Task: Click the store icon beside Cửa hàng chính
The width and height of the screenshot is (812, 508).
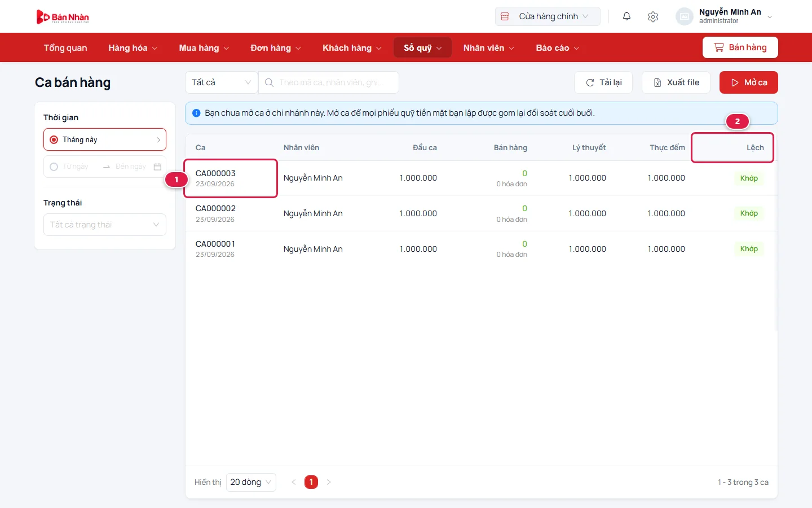Action: [x=505, y=16]
